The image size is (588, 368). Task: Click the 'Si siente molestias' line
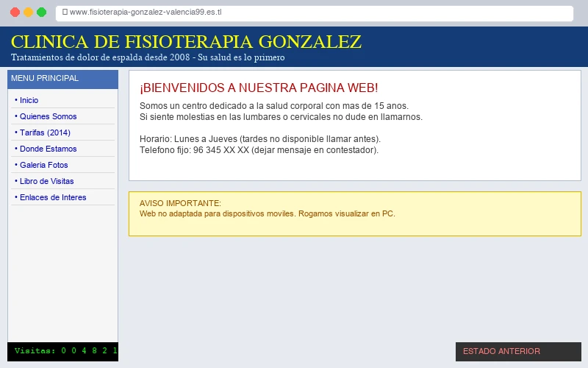tap(281, 117)
